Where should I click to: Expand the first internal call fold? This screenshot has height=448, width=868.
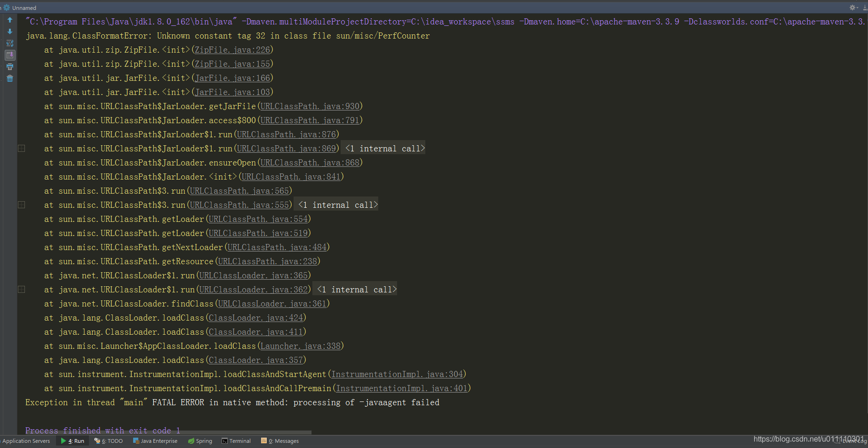click(x=382, y=148)
